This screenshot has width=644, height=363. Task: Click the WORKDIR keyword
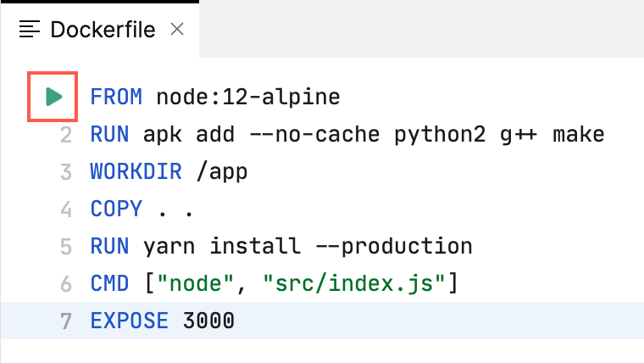click(x=136, y=171)
